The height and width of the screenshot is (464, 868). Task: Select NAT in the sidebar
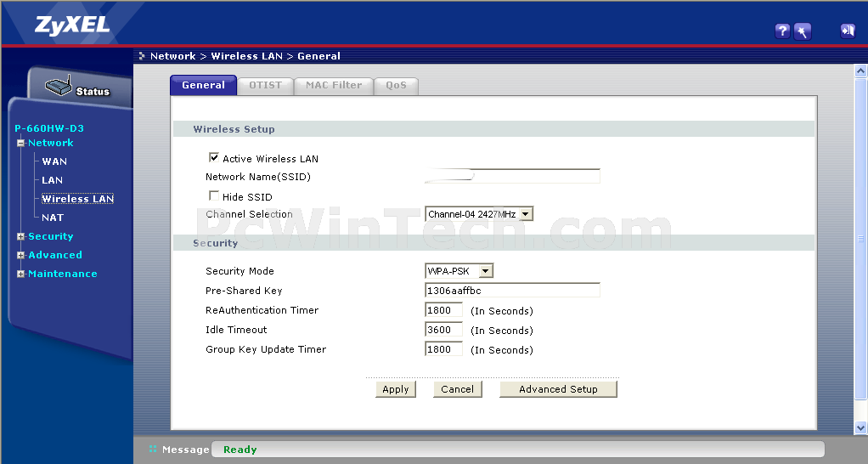(x=53, y=218)
